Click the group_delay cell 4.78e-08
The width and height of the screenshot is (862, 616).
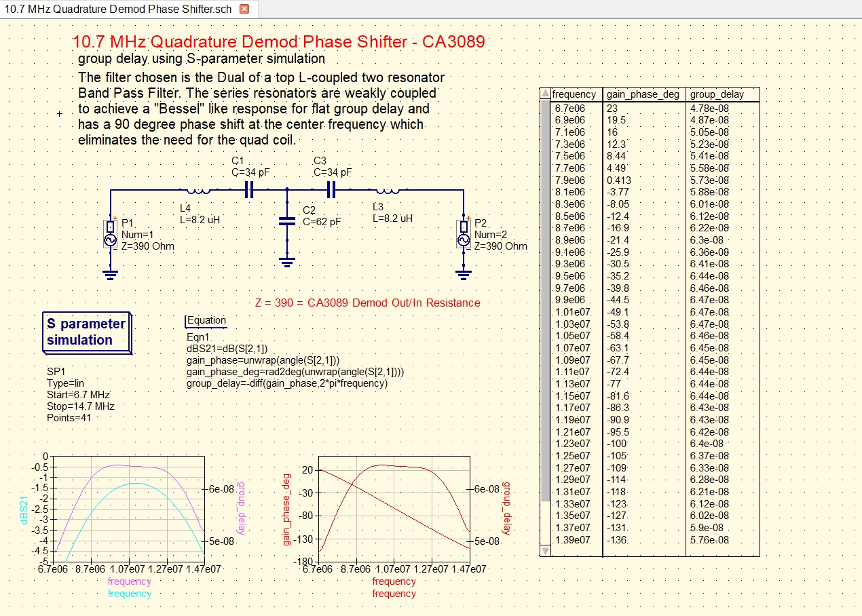tap(709, 108)
